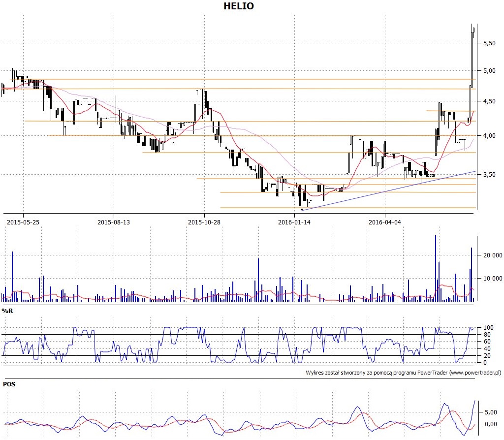
Task: Click the 40 label on the %R axis
Action: [487, 349]
